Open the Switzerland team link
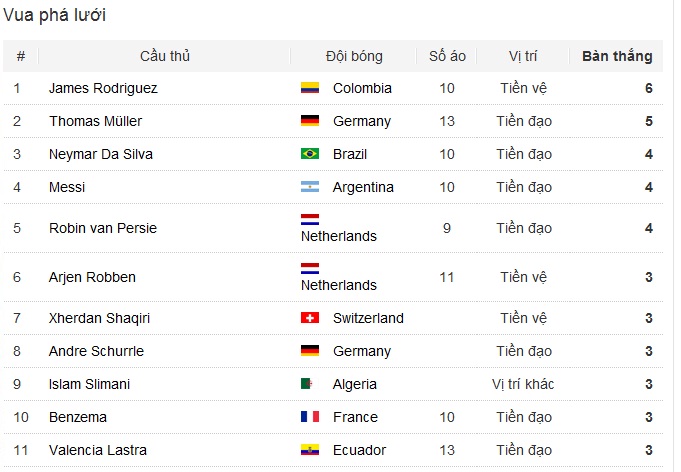This screenshot has width=681, height=472. point(368,318)
